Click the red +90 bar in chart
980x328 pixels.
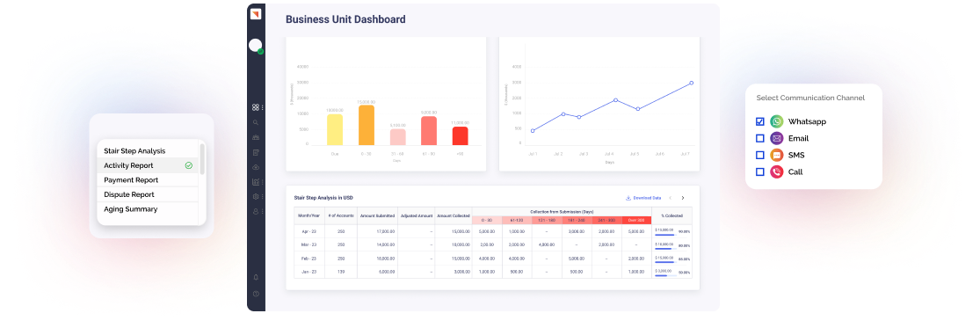pyautogui.click(x=460, y=135)
